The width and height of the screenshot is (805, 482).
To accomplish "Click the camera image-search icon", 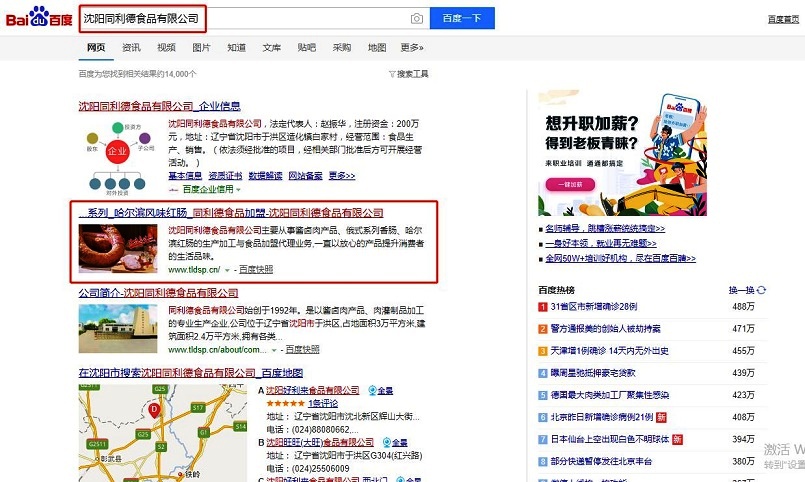I will [x=416, y=18].
